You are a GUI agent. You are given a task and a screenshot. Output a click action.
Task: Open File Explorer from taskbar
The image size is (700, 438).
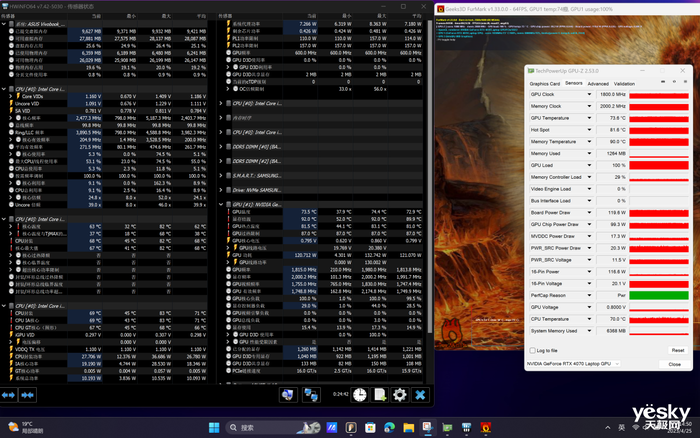coord(408,428)
